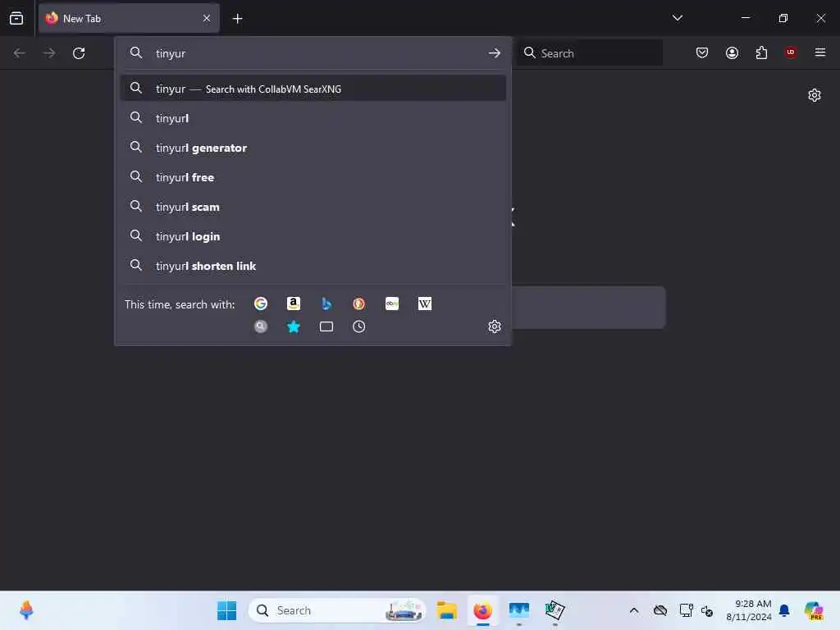
Task: Choose the gray magnifier search engine icon
Action: tap(261, 326)
